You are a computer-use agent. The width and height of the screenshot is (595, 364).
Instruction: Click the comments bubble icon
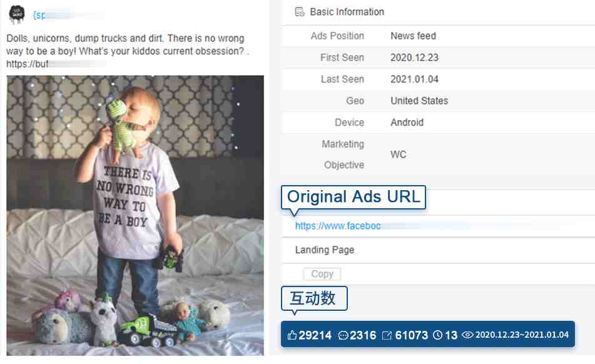[343, 335]
